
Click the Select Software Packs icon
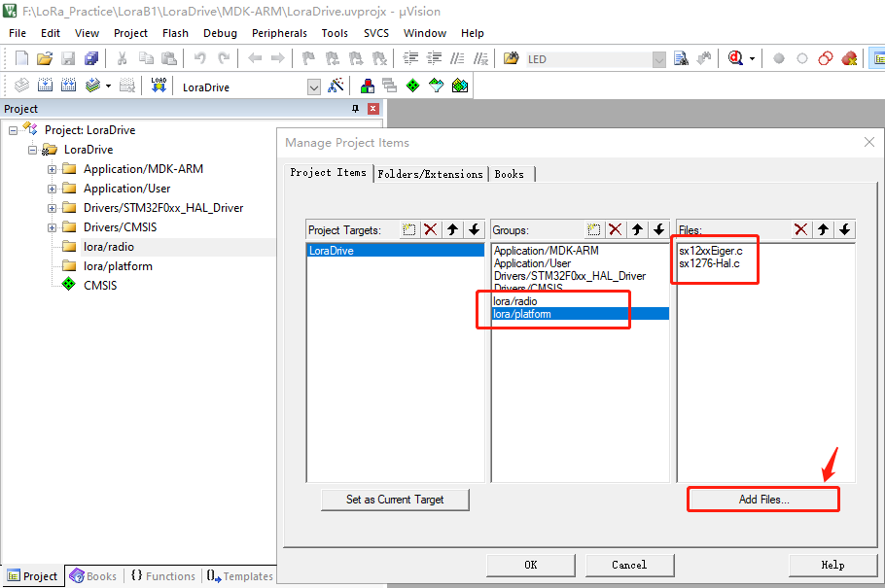(437, 86)
